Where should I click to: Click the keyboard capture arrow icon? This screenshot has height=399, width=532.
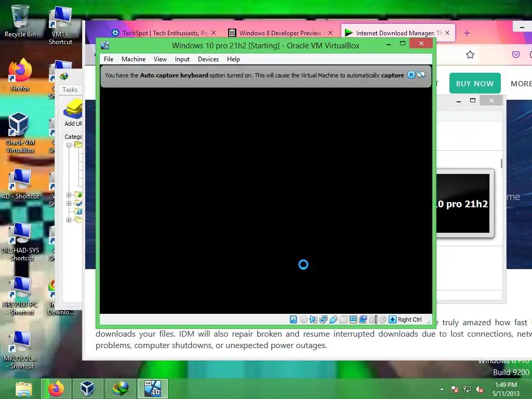click(x=393, y=320)
